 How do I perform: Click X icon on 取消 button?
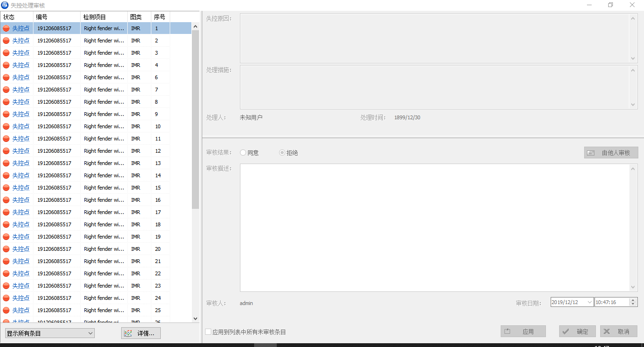tap(607, 331)
